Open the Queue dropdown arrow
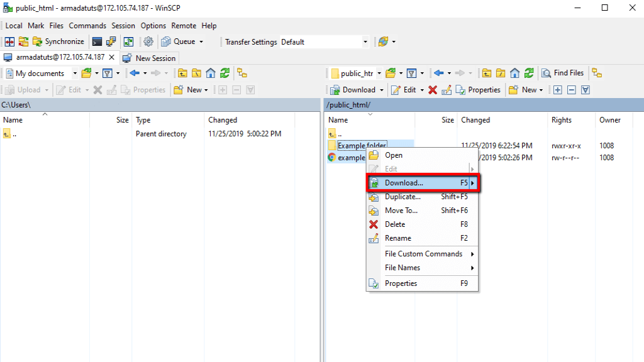This screenshot has width=644, height=362. [x=201, y=41]
